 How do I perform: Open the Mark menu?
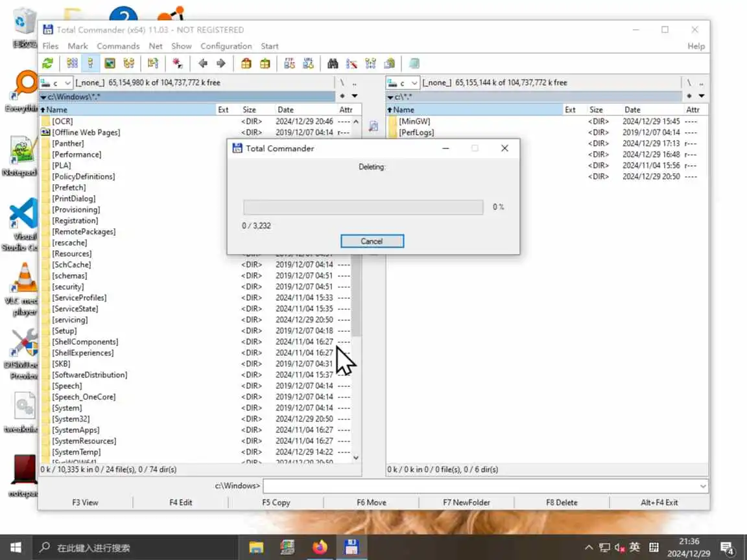[x=78, y=46]
